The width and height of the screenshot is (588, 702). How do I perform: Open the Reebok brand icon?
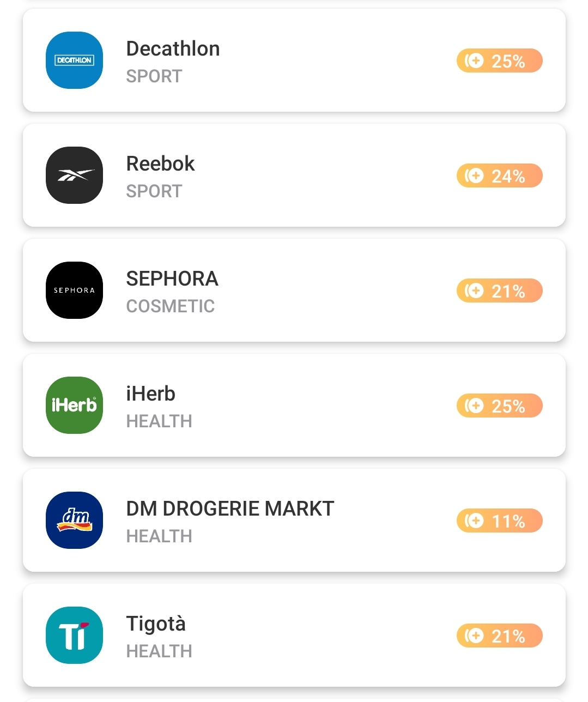(x=74, y=175)
